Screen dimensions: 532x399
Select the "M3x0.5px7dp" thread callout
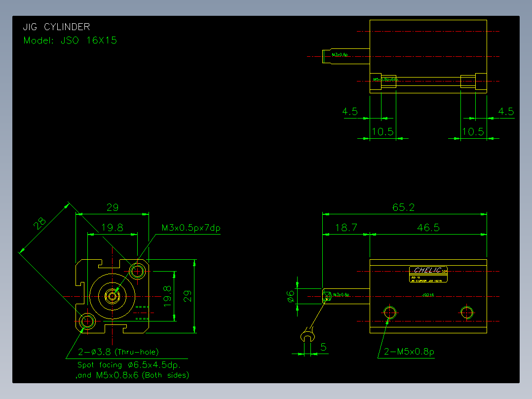click(191, 228)
